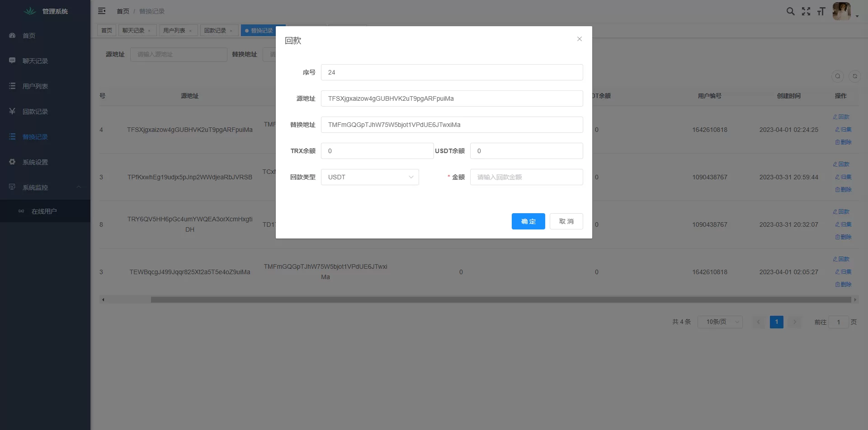
Task: Click the horizontal table scrollbar thumb
Action: (x=501, y=299)
